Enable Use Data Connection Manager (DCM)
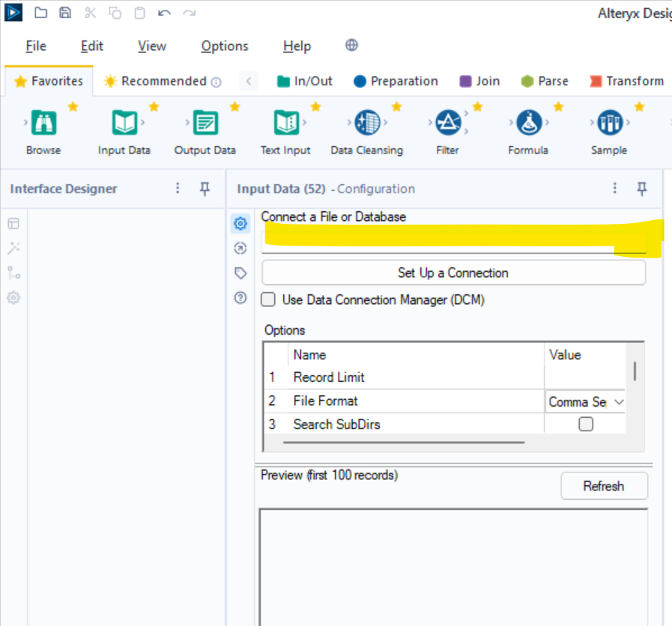The width and height of the screenshot is (672, 626). pyautogui.click(x=267, y=300)
